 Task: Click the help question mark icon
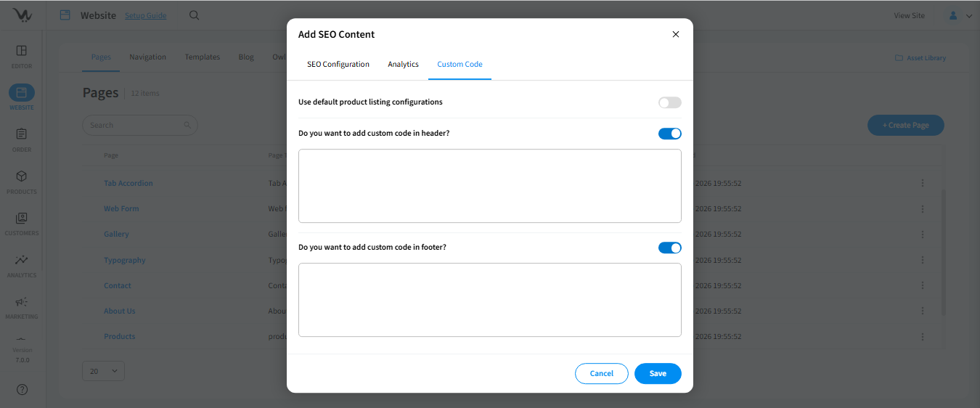point(22,390)
